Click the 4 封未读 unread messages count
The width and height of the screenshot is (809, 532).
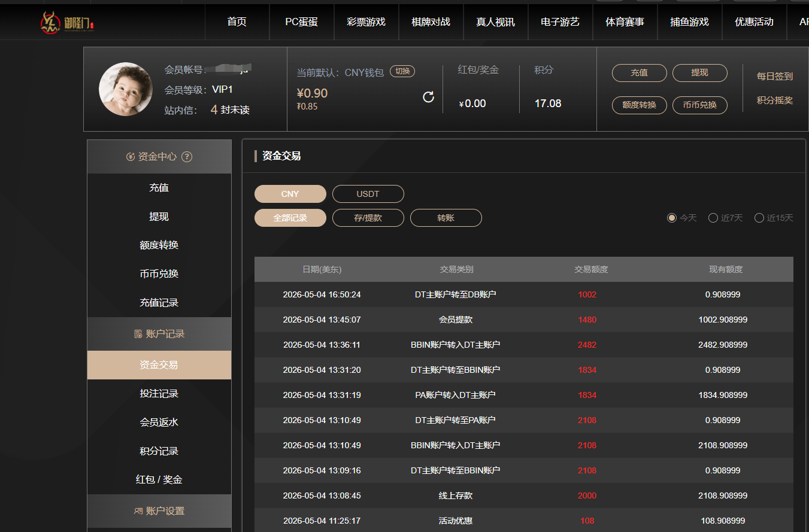[x=230, y=110]
